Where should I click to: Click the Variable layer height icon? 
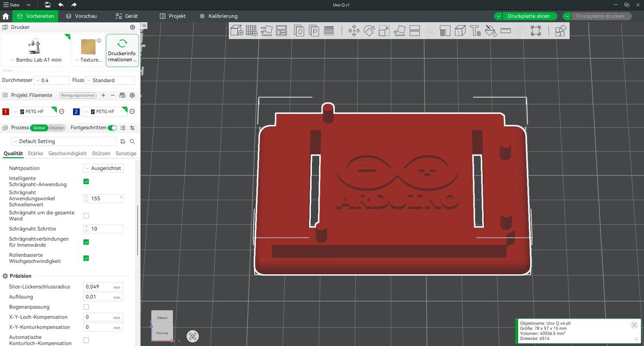(329, 31)
